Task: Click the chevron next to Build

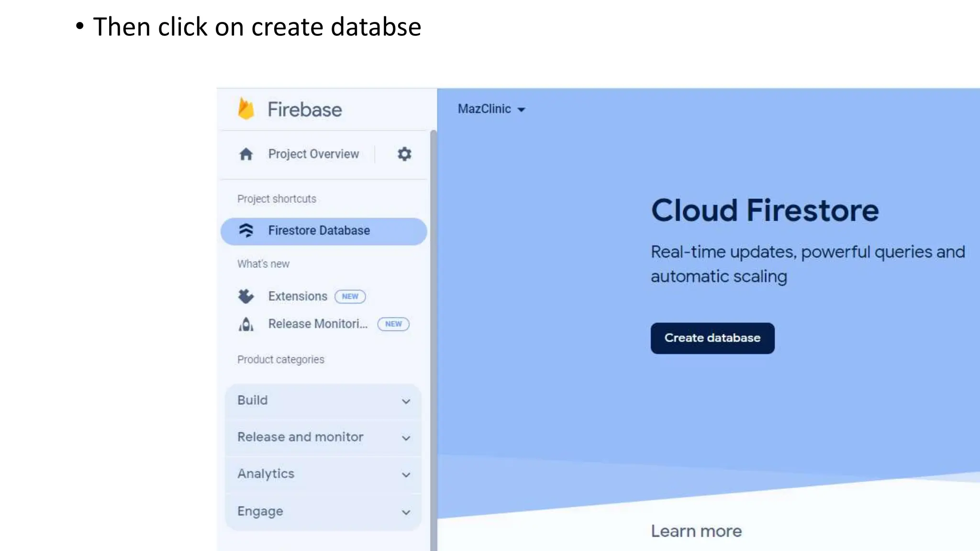Action: 406,401
